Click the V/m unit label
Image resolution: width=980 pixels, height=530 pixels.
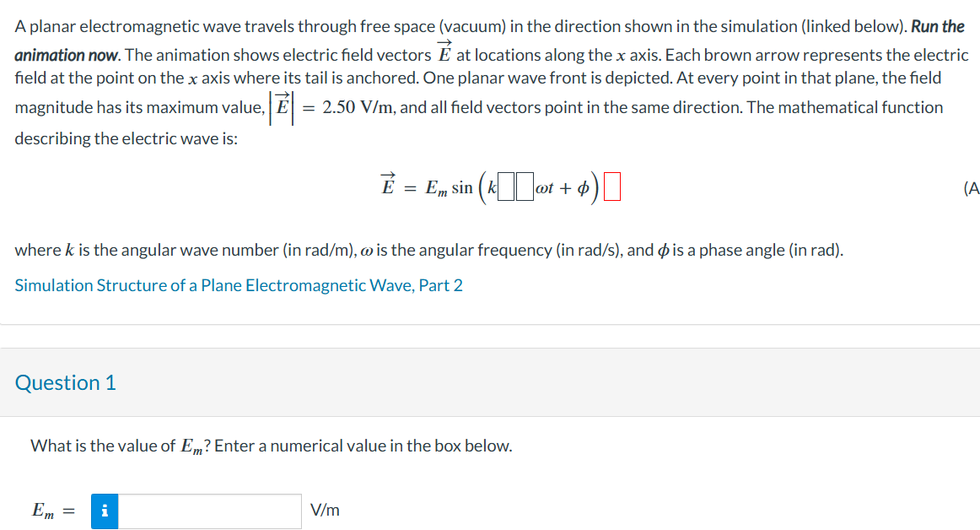[326, 509]
